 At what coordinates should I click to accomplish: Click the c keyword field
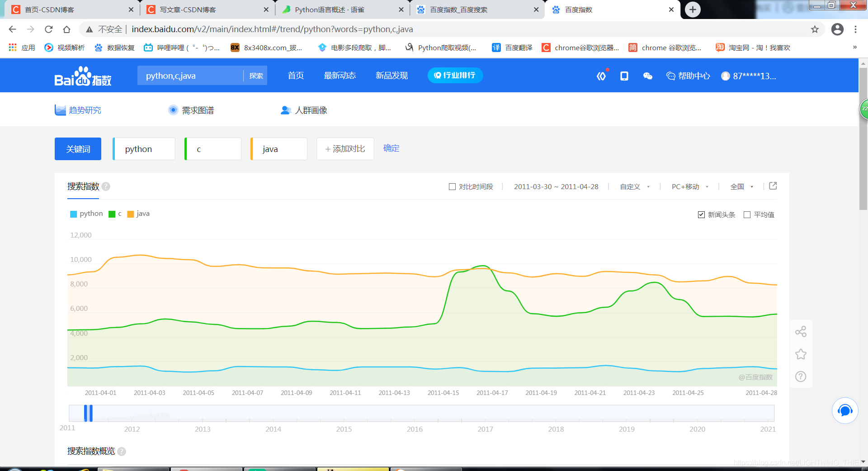213,149
